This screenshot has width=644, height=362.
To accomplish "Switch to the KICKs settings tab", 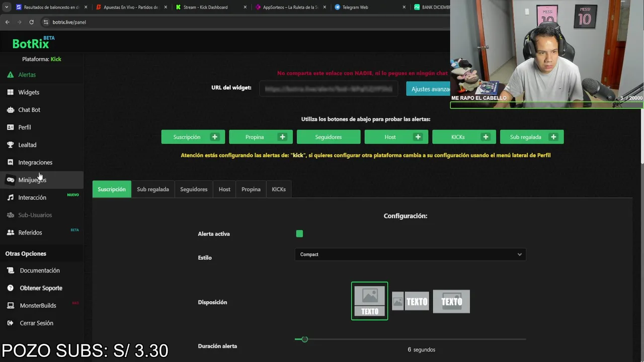I will [279, 189].
